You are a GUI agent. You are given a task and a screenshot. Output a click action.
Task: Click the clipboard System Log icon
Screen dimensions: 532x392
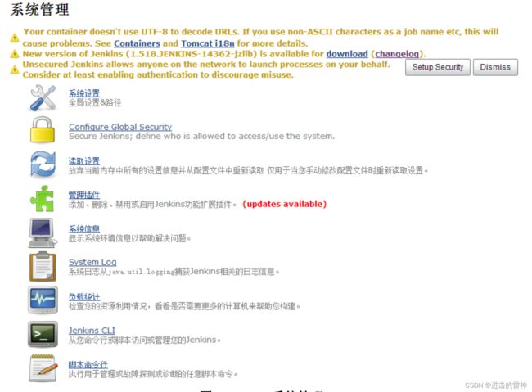pos(43,267)
